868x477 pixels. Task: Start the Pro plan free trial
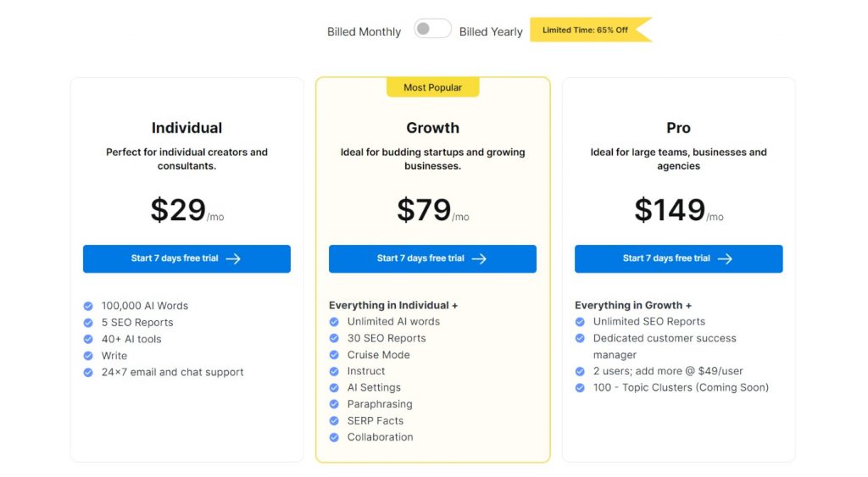(x=679, y=258)
